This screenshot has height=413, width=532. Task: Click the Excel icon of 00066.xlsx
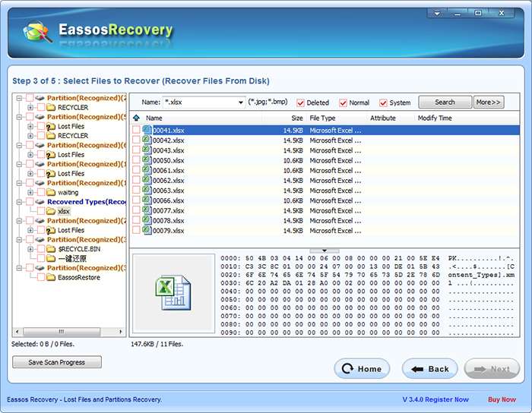(x=147, y=200)
